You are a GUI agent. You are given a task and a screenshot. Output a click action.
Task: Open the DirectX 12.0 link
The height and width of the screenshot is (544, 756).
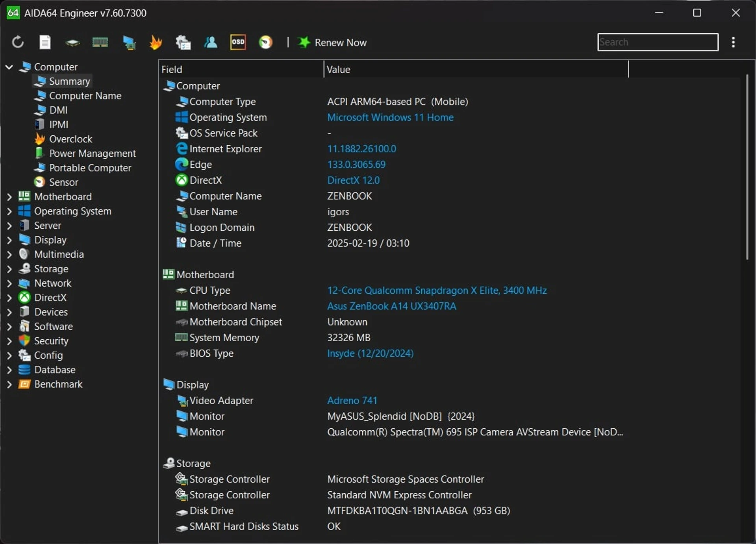(x=353, y=180)
